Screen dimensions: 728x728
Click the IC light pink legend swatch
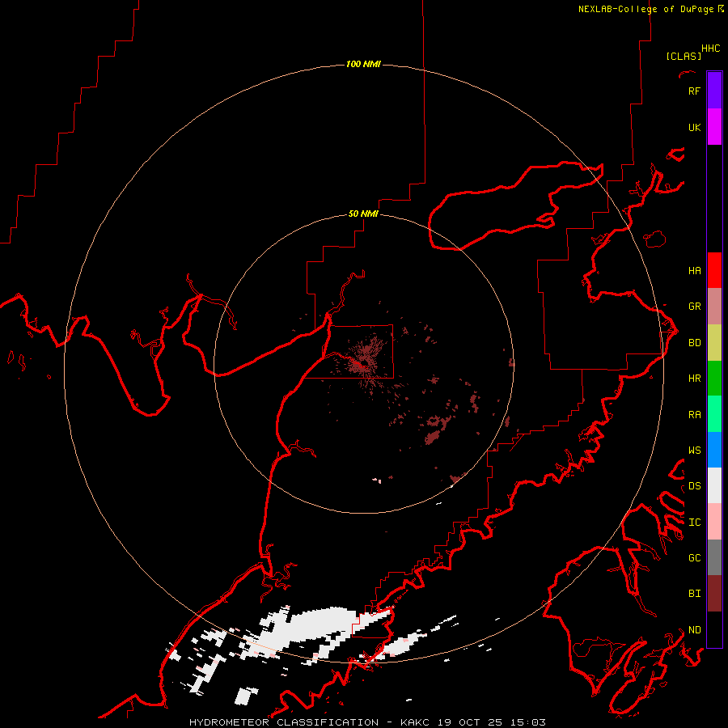click(714, 522)
